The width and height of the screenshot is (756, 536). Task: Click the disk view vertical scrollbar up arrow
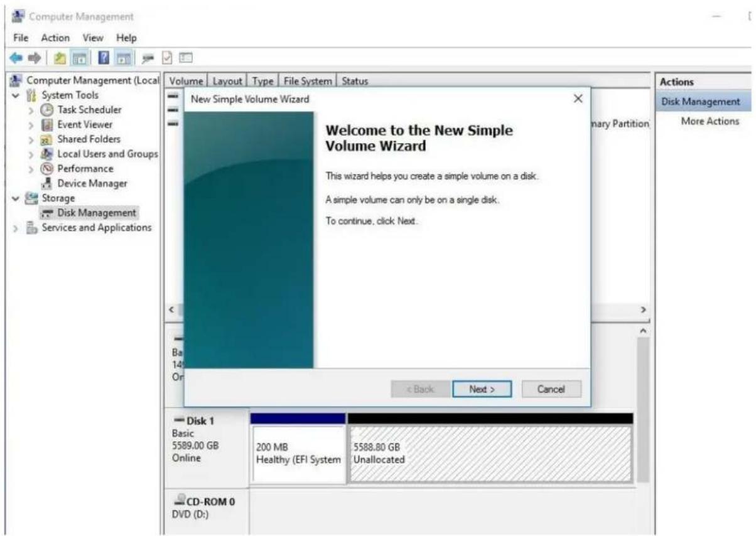coord(642,330)
